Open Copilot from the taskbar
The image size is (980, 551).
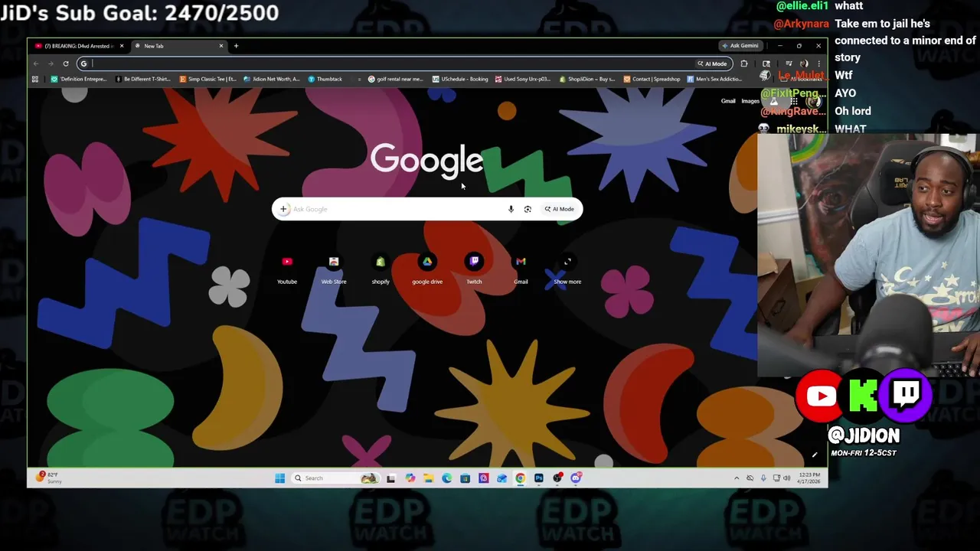click(x=410, y=478)
